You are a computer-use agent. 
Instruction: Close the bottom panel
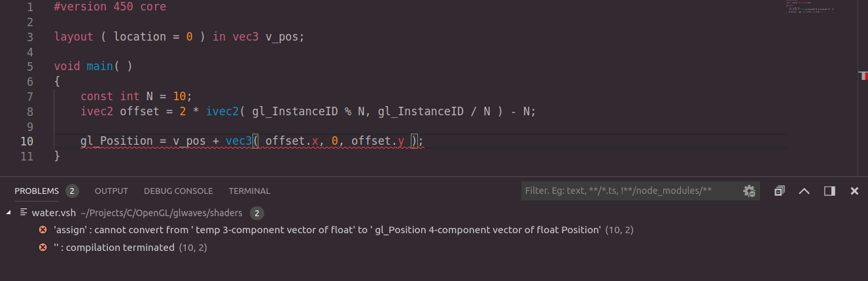coord(854,191)
